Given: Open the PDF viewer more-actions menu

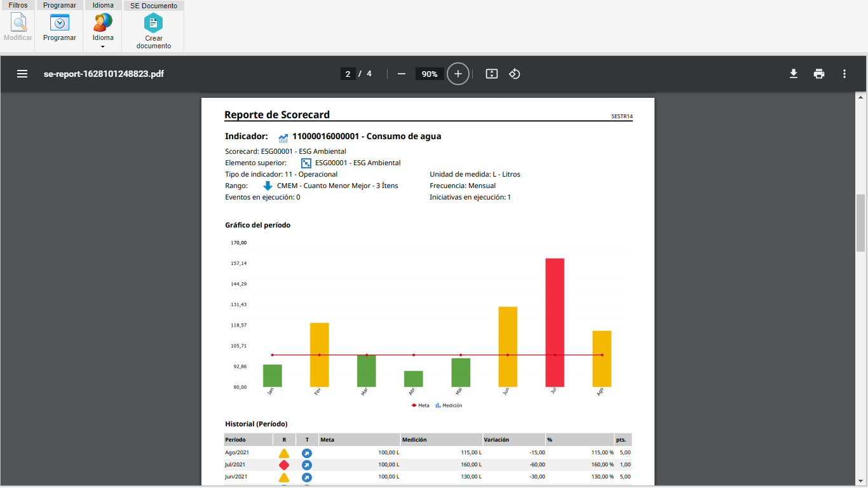Looking at the screenshot, I should point(844,74).
